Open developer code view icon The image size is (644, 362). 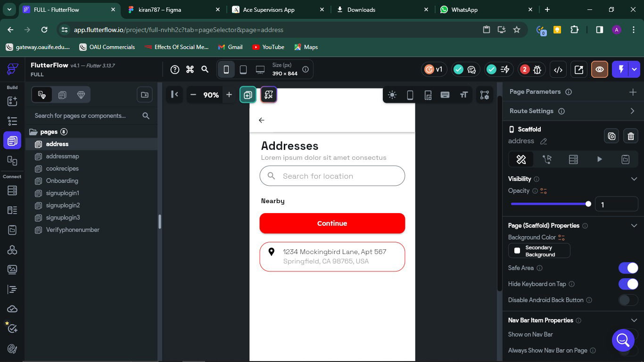click(558, 69)
